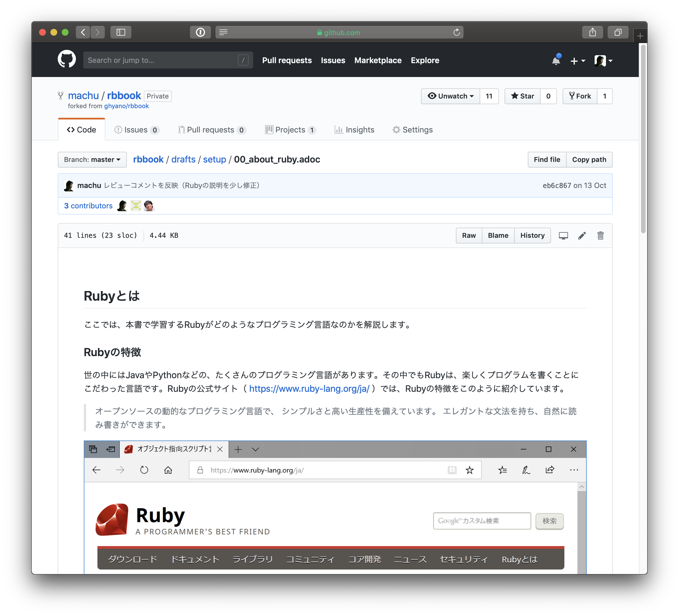Open the repository Settings tab
Screen dimensions: 679x616
tap(413, 130)
